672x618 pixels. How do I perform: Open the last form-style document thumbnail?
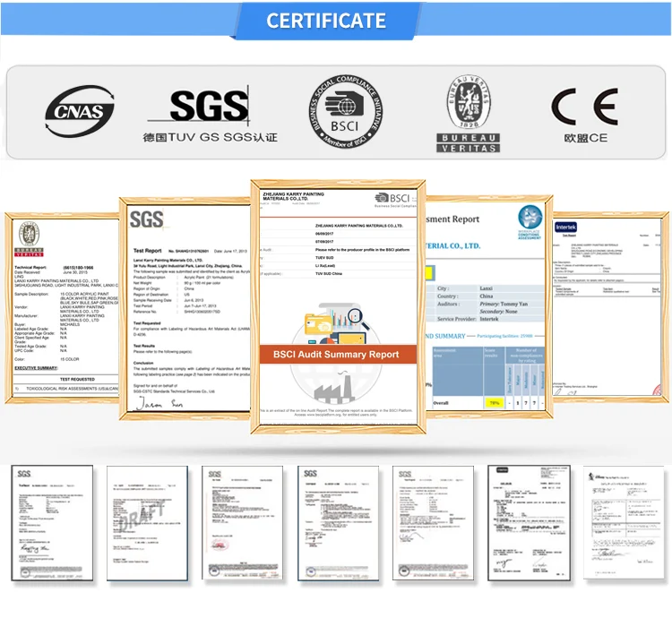click(x=624, y=522)
